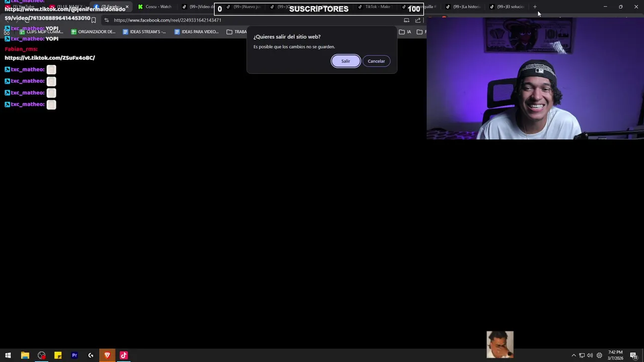Click the small face thumbnail above taskbar
Viewport: 644px width, 362px height.
[x=500, y=344]
